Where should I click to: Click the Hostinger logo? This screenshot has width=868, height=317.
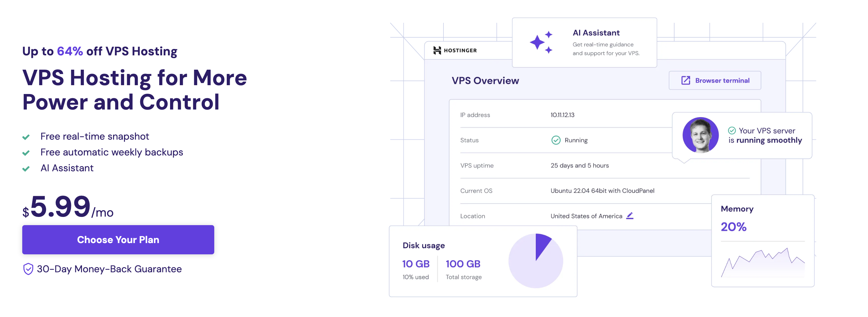tap(454, 50)
